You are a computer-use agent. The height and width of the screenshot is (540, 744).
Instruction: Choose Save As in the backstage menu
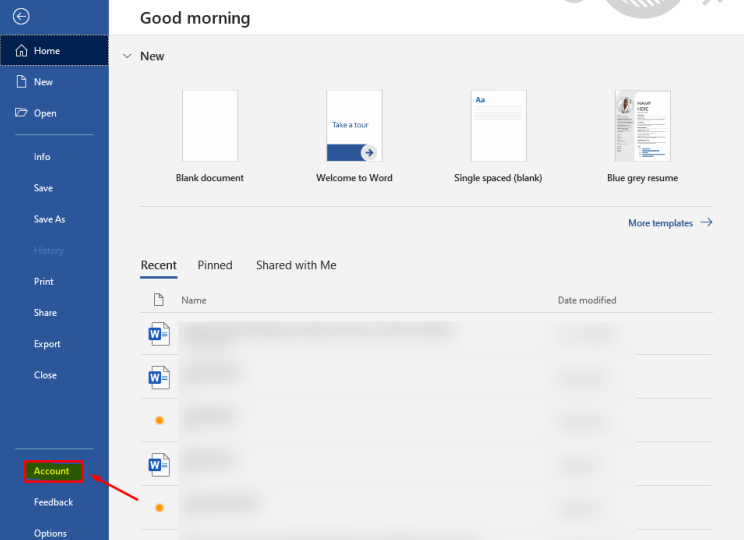pyautogui.click(x=49, y=219)
